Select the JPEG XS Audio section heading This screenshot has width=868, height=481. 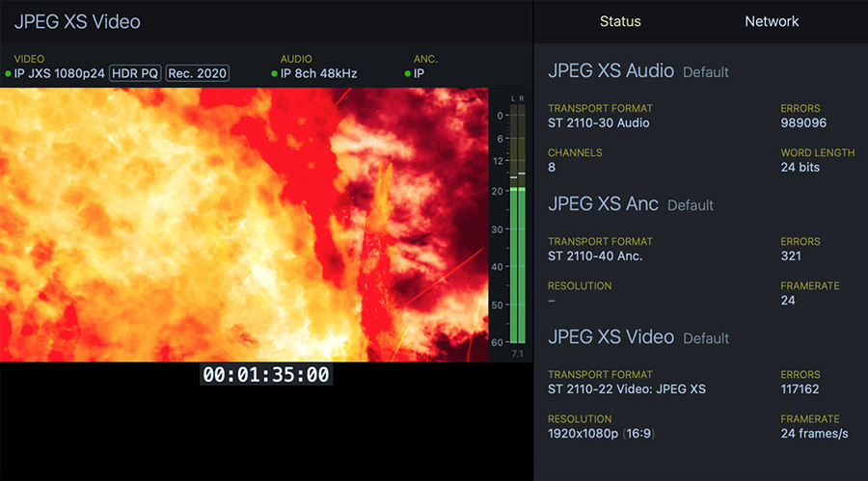[x=611, y=71]
